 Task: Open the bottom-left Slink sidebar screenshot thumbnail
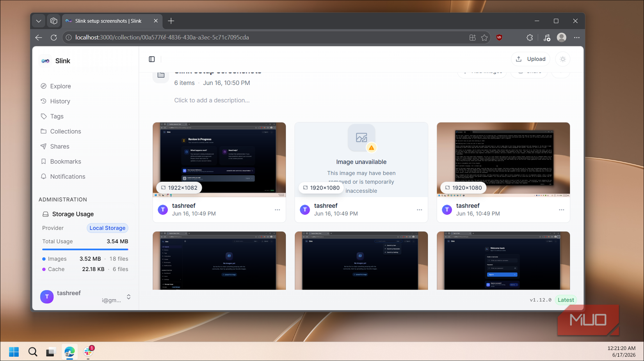pos(219,261)
